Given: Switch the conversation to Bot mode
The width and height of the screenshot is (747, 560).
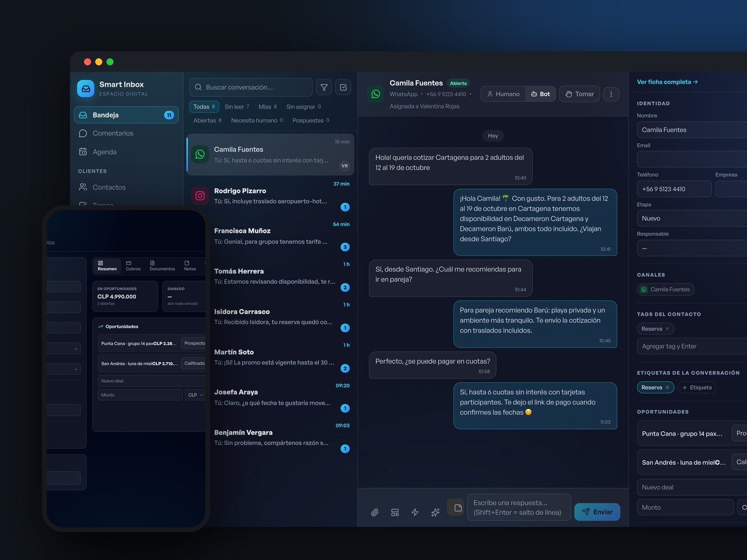Looking at the screenshot, I should 541,94.
